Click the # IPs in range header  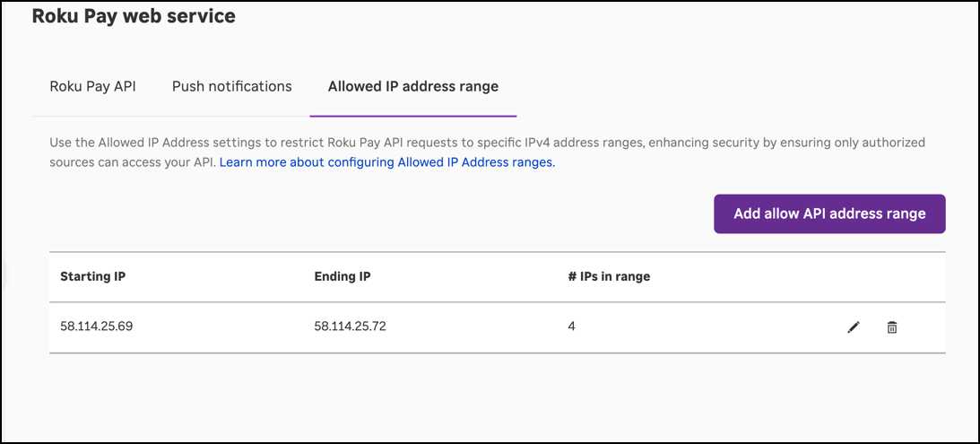[609, 276]
